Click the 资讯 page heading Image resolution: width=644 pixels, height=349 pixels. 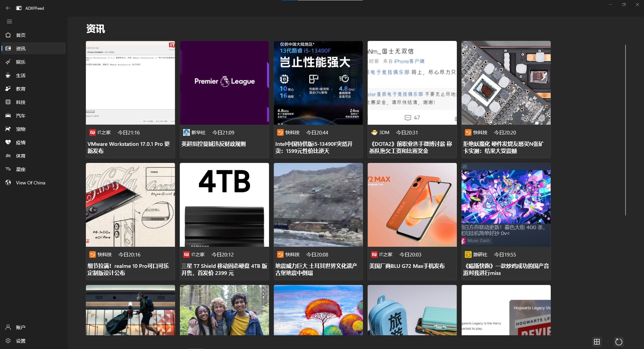(x=96, y=29)
